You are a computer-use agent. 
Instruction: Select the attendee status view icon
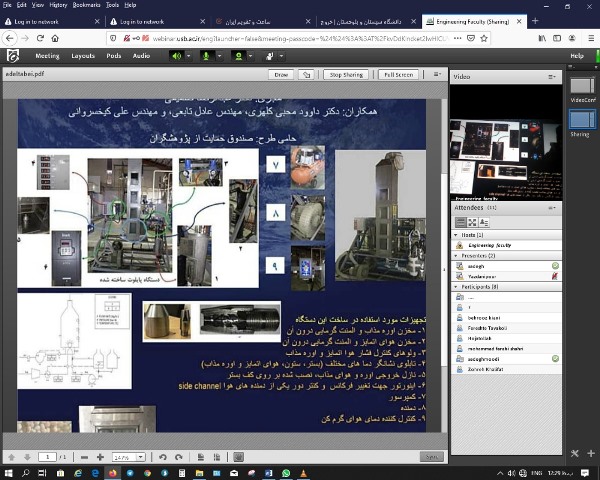[484, 222]
